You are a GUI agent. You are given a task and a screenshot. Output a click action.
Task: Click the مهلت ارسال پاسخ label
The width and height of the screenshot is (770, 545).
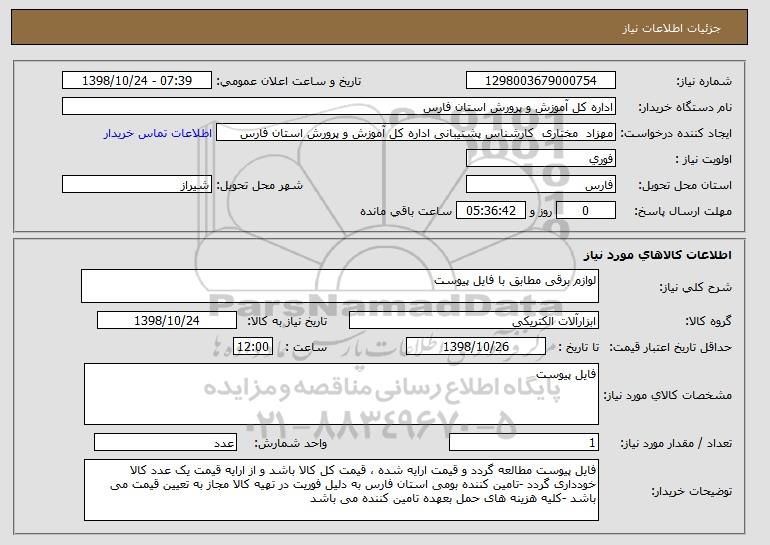pyautogui.click(x=683, y=211)
